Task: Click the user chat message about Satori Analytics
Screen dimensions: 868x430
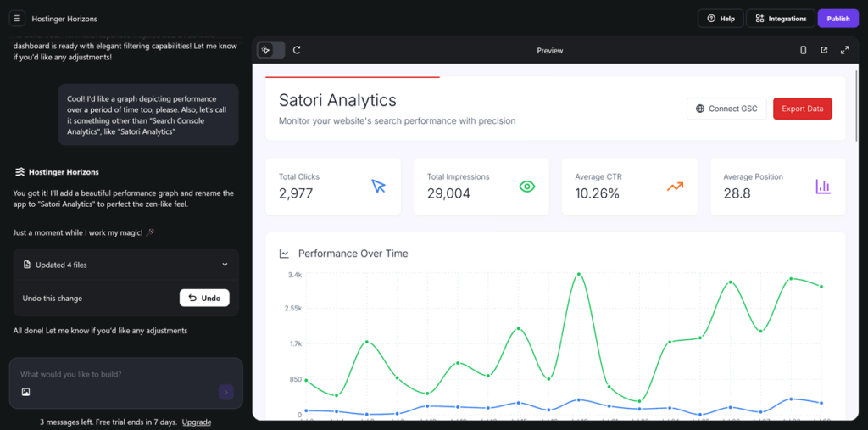Action: [x=148, y=114]
